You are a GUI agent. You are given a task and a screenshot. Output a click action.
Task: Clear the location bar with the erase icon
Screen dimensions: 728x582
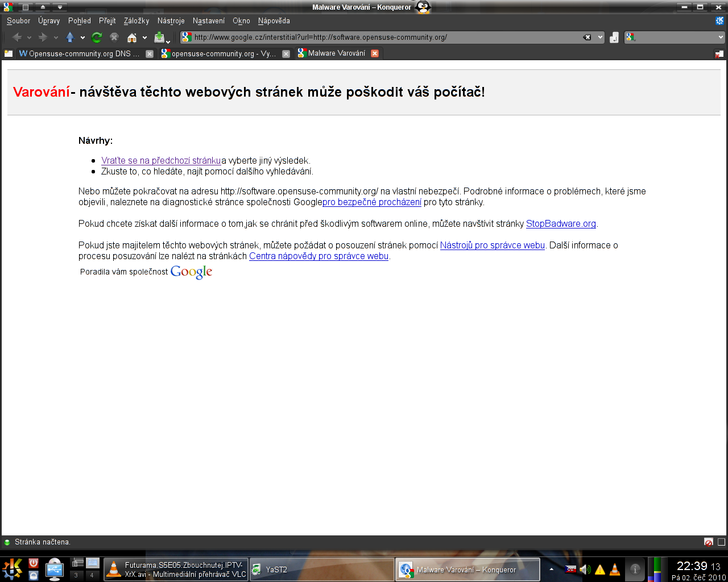[587, 38]
